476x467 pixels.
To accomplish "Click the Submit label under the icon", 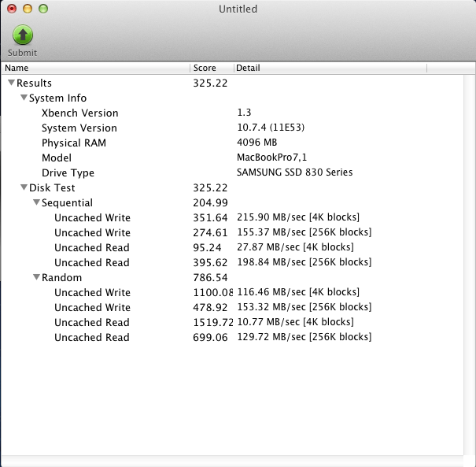I will coord(23,53).
